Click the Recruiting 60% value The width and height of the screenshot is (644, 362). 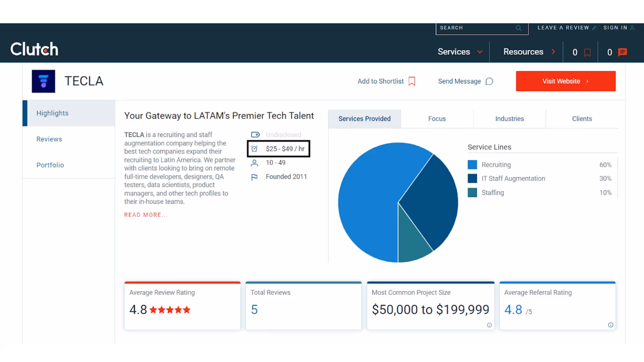coord(605,165)
